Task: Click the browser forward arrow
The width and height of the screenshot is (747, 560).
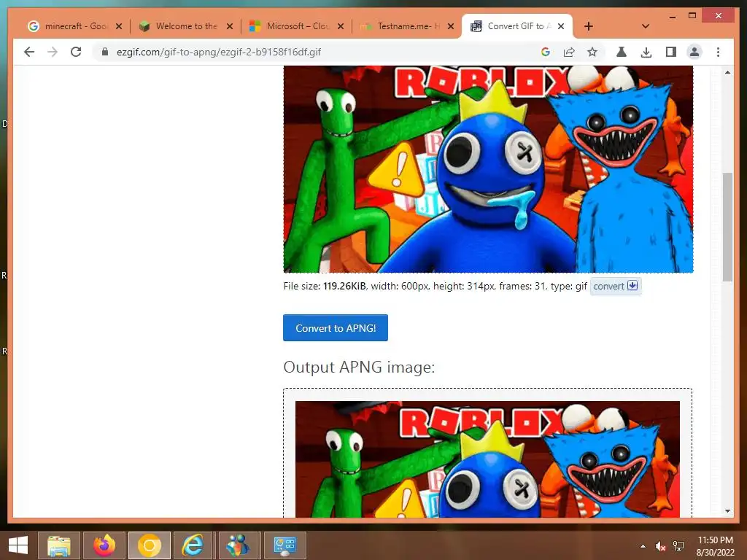Action: pyautogui.click(x=53, y=52)
